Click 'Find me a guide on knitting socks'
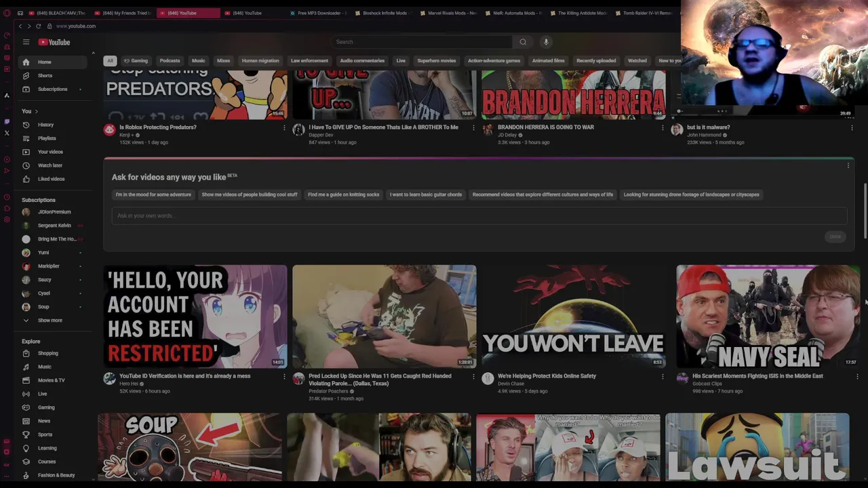The width and height of the screenshot is (868, 488). coord(344,195)
